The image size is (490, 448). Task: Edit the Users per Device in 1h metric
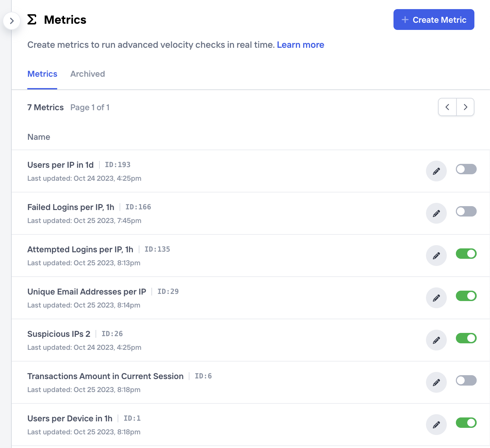point(436,425)
